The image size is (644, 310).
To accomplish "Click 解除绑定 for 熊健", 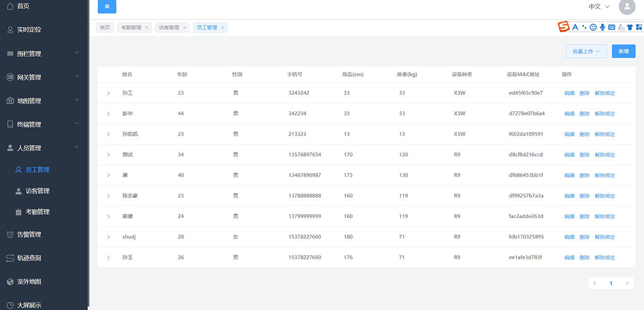I will (605, 216).
